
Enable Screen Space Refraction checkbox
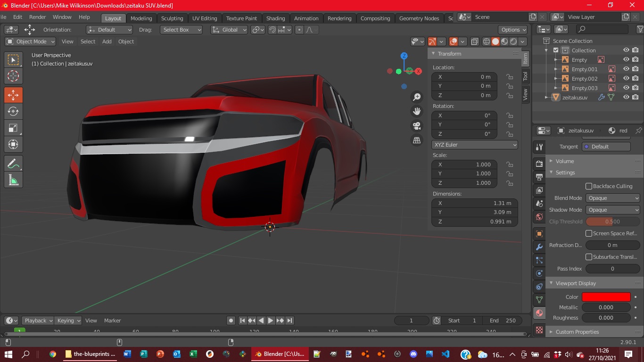(589, 233)
